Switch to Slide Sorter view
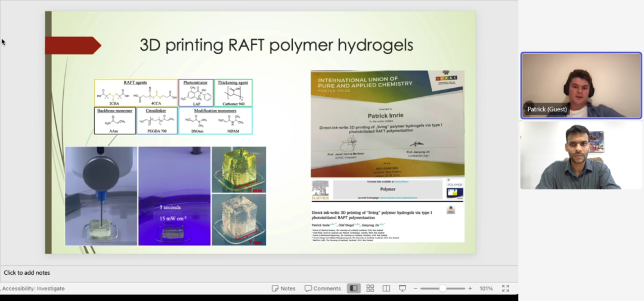The image size is (644, 301). (370, 288)
